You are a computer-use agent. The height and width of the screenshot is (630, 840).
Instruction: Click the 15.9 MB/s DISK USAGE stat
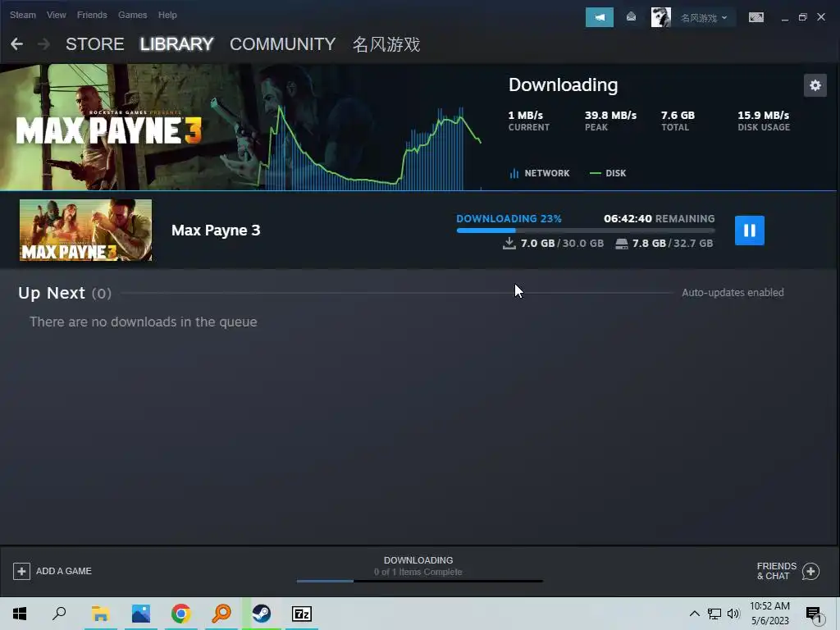pyautogui.click(x=764, y=121)
